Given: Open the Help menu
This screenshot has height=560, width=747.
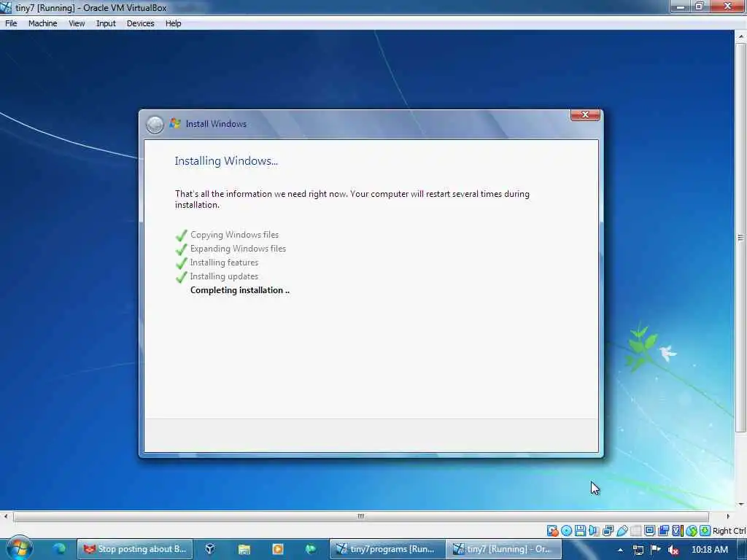Looking at the screenshot, I should click(174, 23).
